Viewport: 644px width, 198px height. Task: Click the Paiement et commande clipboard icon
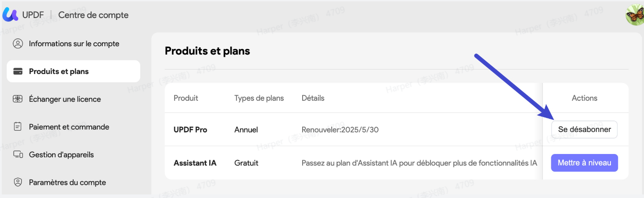click(18, 127)
